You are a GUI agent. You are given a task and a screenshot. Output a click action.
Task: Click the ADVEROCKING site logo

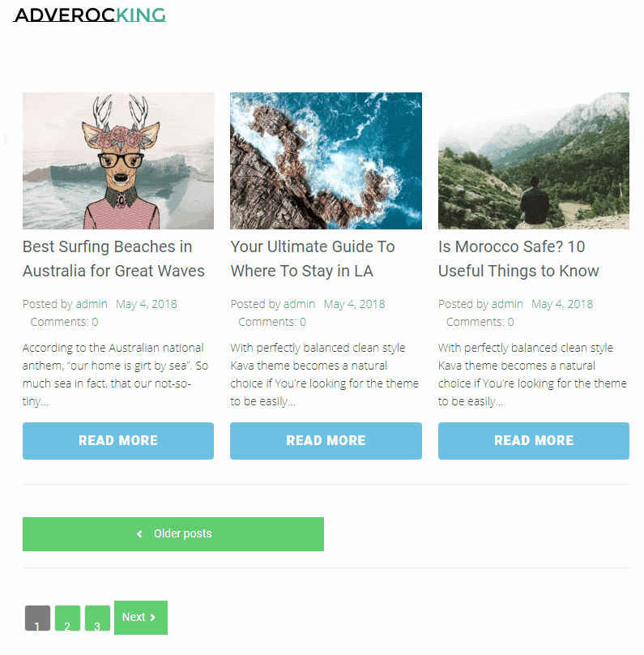click(x=90, y=15)
